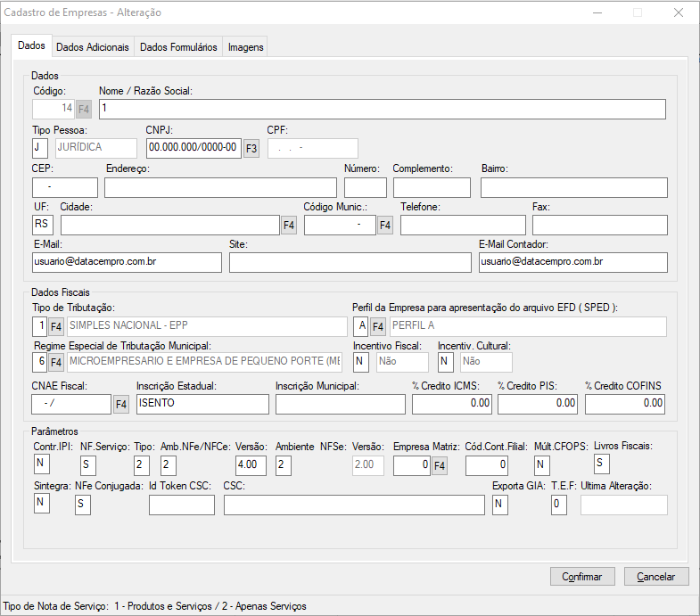The height and width of the screenshot is (616, 700).
Task: Click the Amb.NFe/NFCe box
Action: click(169, 465)
